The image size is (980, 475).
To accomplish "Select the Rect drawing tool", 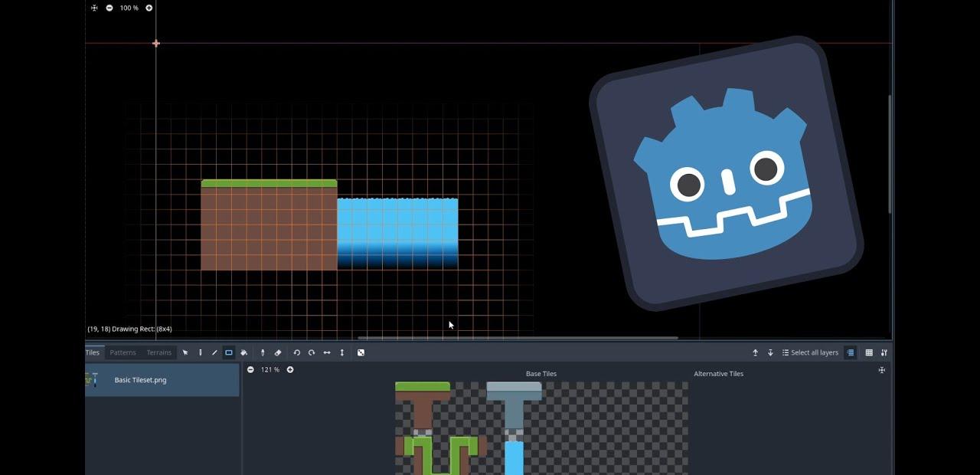I will (229, 352).
